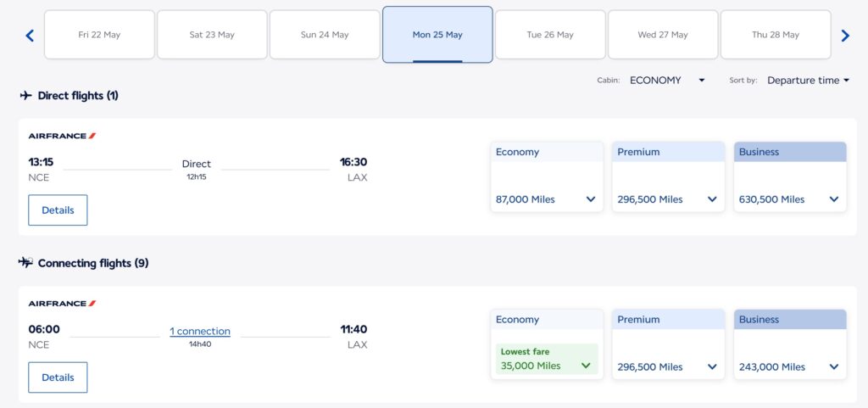Choose the Sun 24 May date tab
Image resolution: width=868 pixels, height=408 pixels.
[325, 35]
